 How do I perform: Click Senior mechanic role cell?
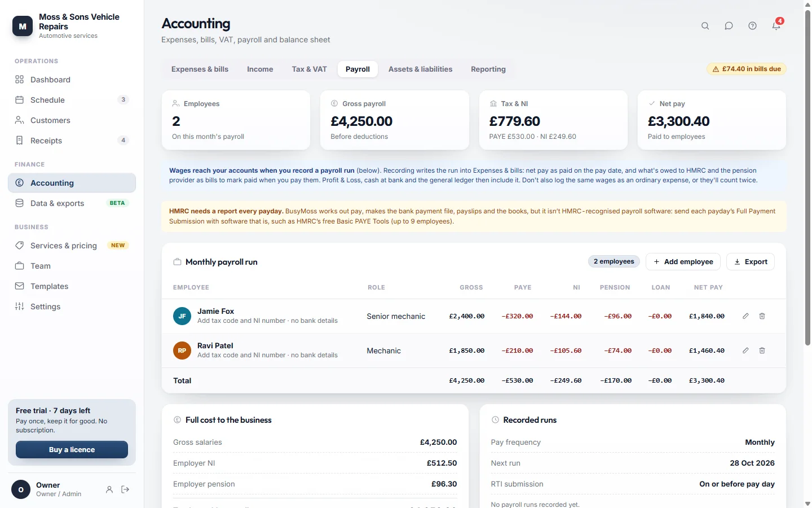pyautogui.click(x=396, y=316)
